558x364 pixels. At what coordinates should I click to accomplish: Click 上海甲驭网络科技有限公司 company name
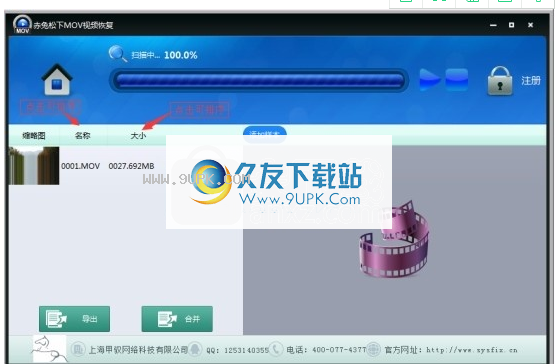tap(138, 350)
